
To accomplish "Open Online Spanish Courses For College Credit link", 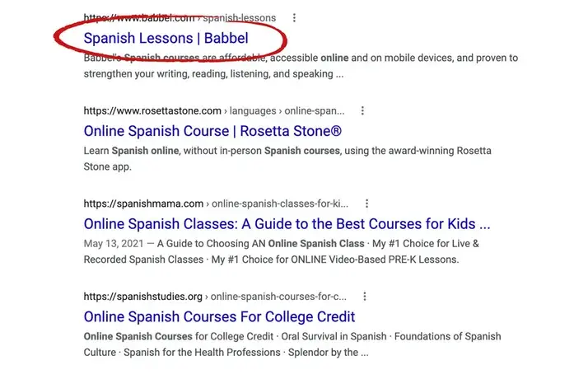I will 219,316.
